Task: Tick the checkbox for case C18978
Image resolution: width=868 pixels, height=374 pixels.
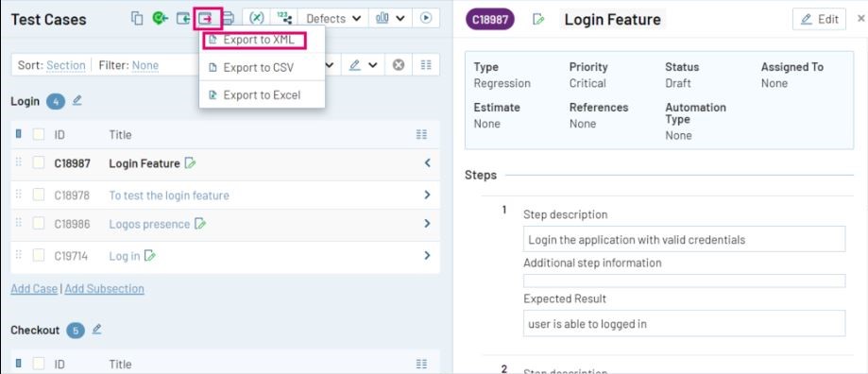Action: pyautogui.click(x=38, y=195)
